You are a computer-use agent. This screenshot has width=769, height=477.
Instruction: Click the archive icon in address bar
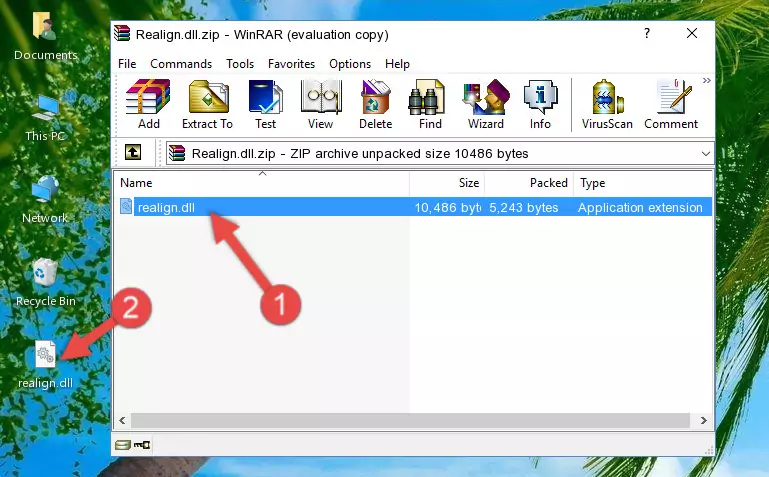[x=177, y=153]
